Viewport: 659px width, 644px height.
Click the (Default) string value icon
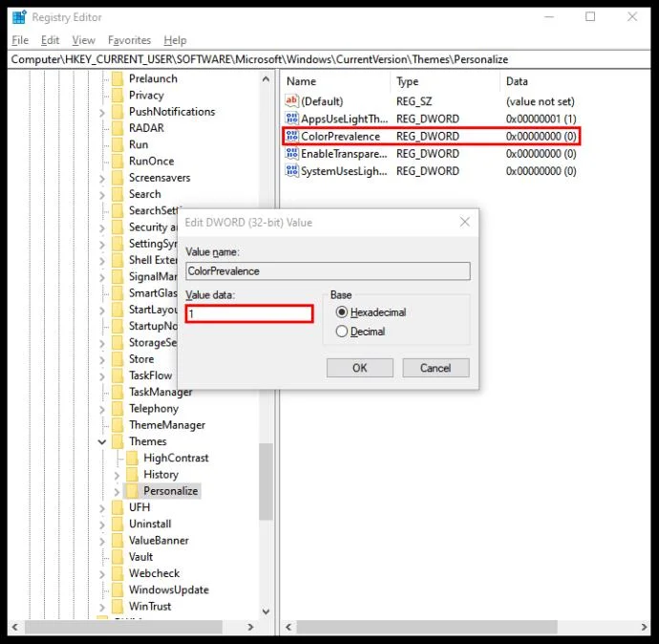point(291,101)
